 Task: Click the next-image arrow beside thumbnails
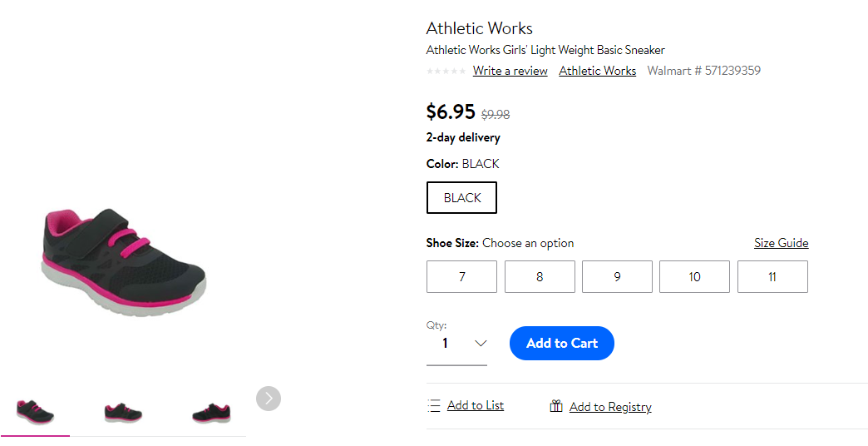269,399
